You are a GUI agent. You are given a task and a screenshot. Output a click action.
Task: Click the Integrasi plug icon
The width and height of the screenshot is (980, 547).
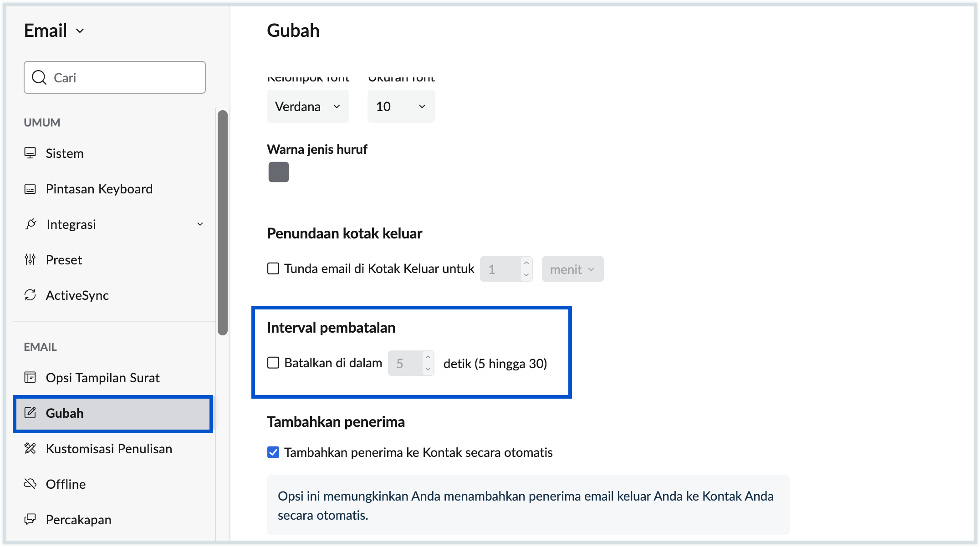(31, 224)
